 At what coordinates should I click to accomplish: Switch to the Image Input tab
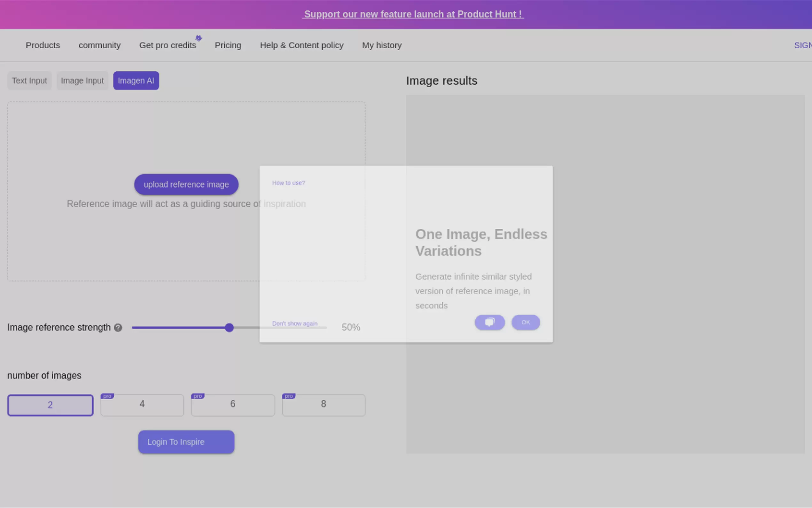tap(82, 81)
